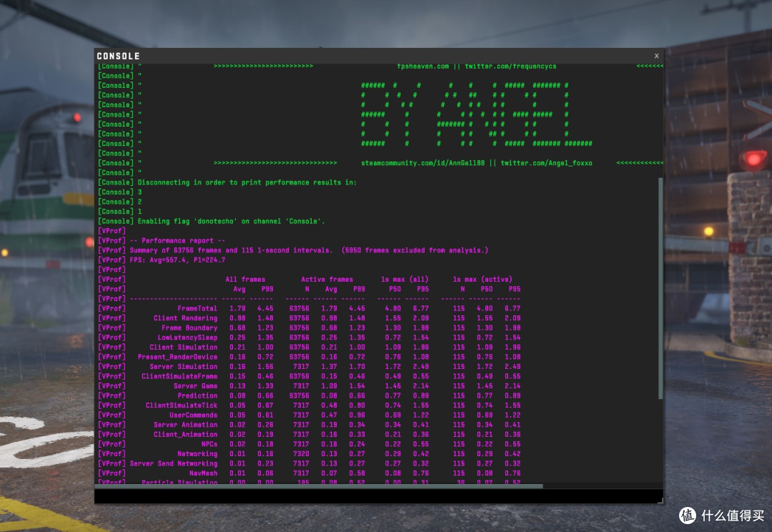Click the LowLatencySleep row label
The width and height of the screenshot is (772, 532).
(x=187, y=338)
